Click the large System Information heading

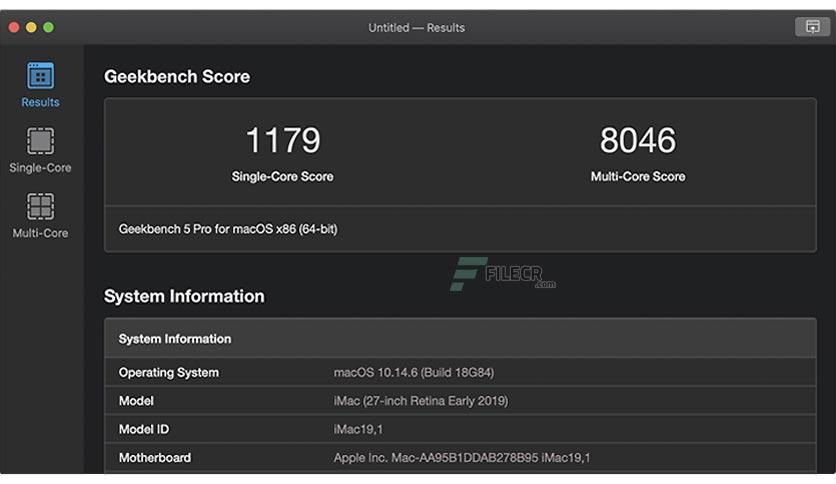(184, 296)
